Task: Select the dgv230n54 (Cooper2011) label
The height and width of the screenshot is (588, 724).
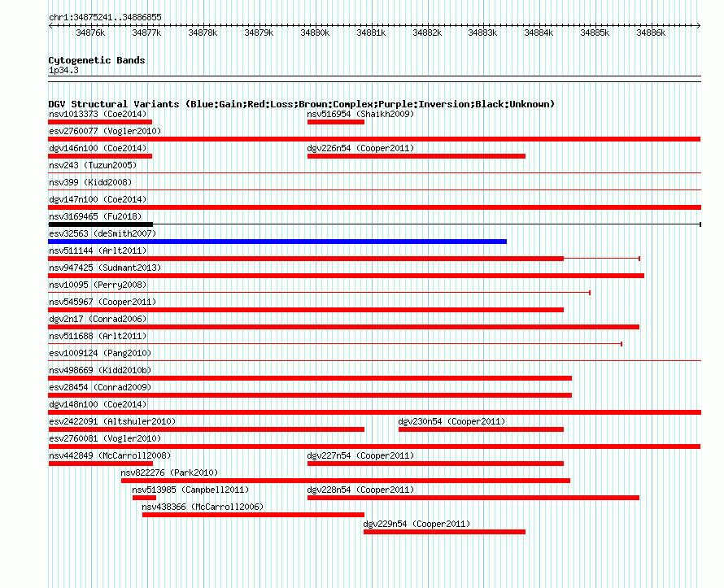Action: [451, 421]
